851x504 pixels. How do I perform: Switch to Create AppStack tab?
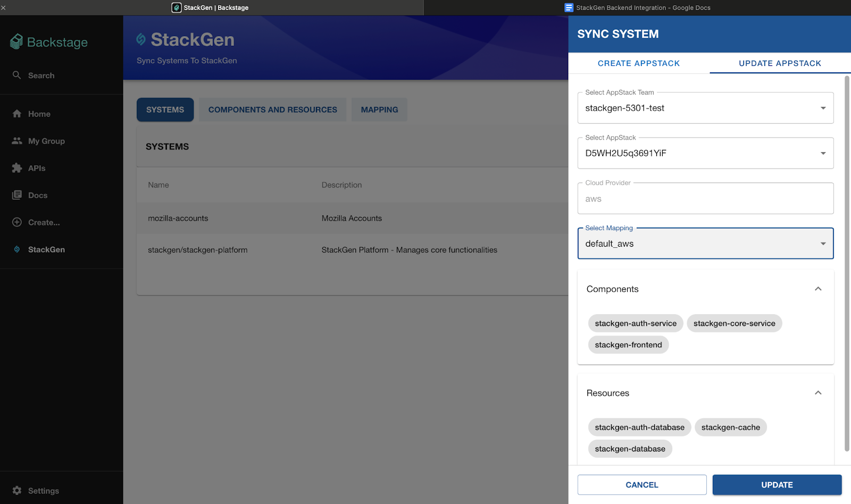point(639,63)
